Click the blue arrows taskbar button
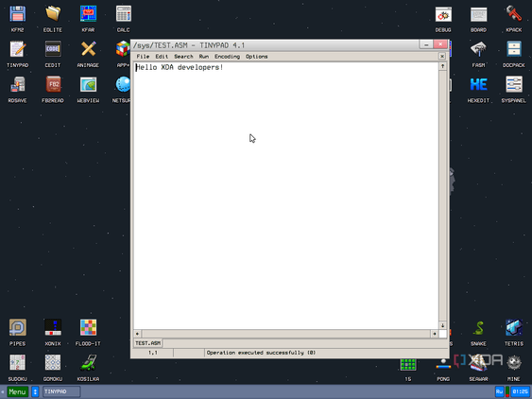Screen dimensions: 532x399 pos(35,391)
